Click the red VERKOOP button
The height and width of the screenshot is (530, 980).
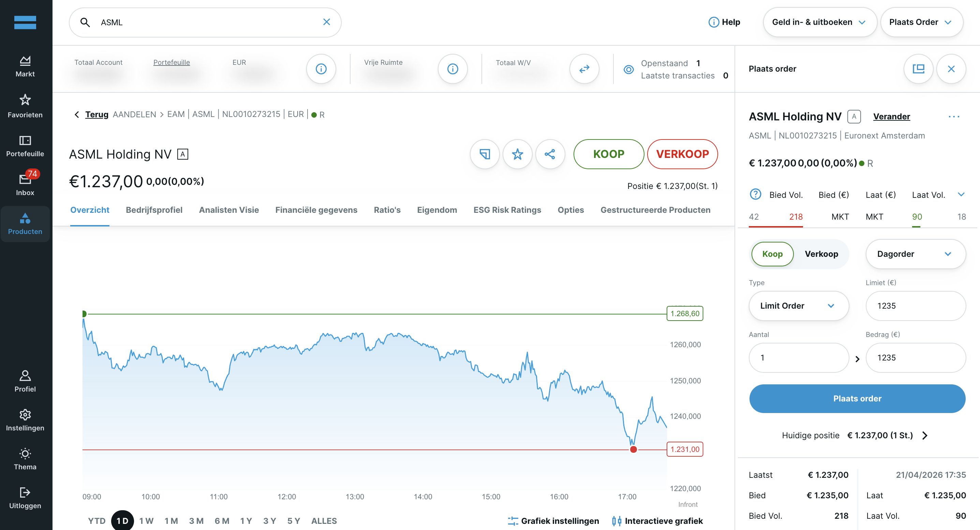tap(683, 154)
